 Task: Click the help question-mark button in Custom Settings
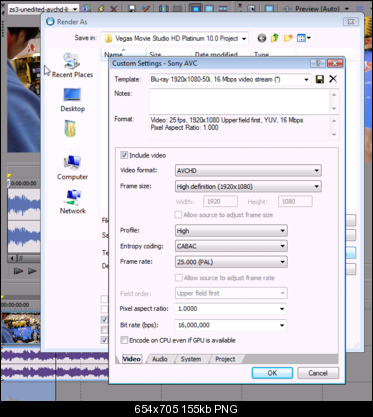tap(318, 63)
